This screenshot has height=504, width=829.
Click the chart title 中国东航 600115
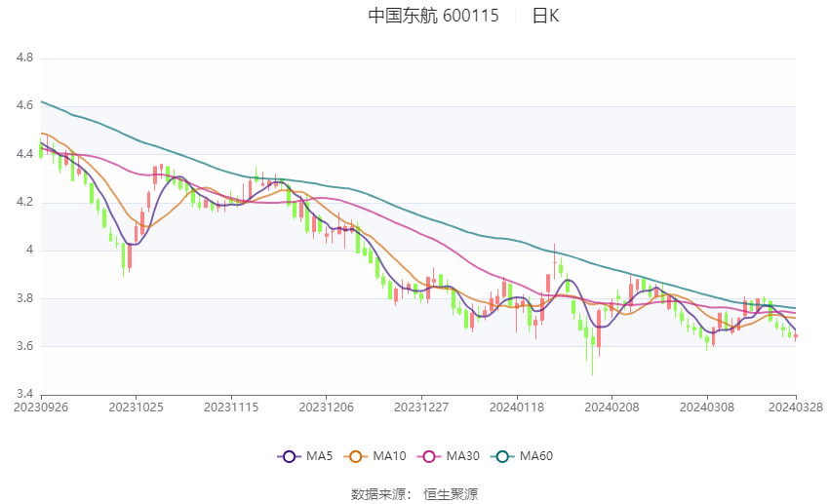click(434, 16)
